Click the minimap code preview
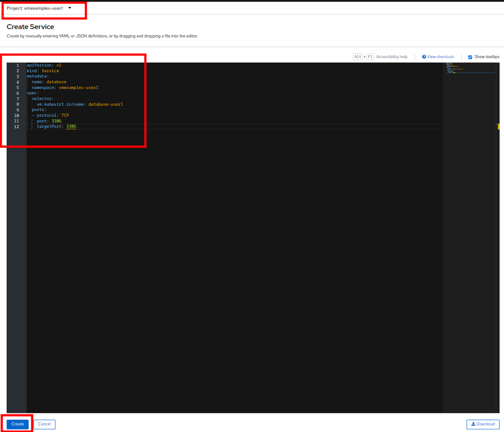 pyautogui.click(x=454, y=68)
